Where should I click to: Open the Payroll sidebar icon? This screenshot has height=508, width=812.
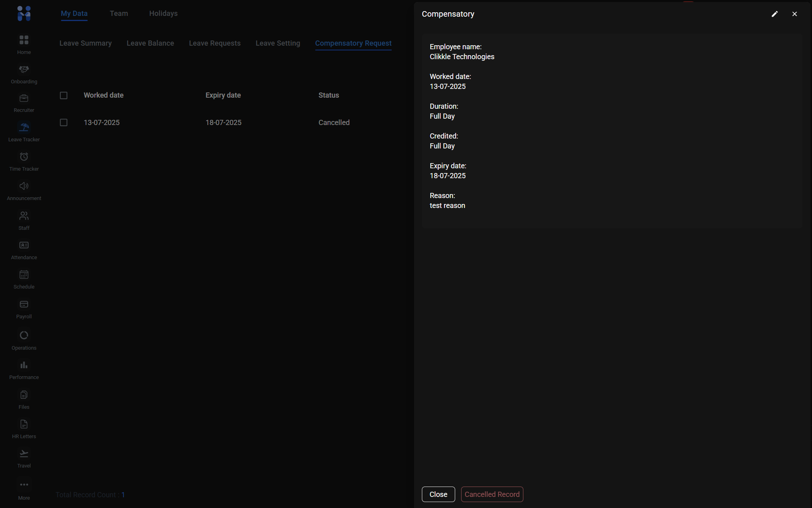(x=24, y=305)
